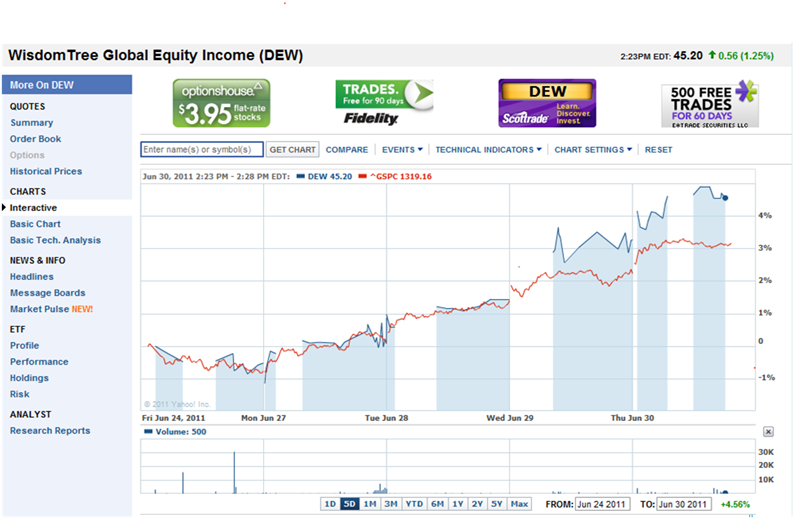Viewport: 800px width, 519px height.
Task: Click the FROM date field
Action: (x=602, y=504)
